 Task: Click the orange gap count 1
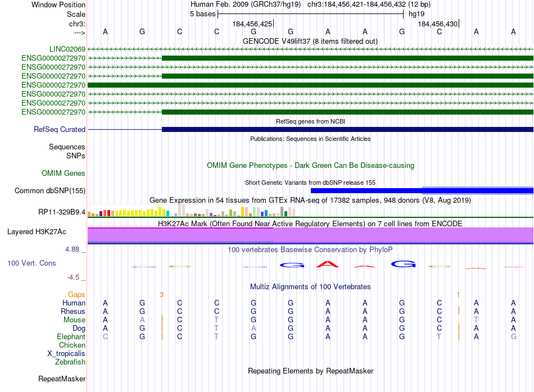(458, 295)
